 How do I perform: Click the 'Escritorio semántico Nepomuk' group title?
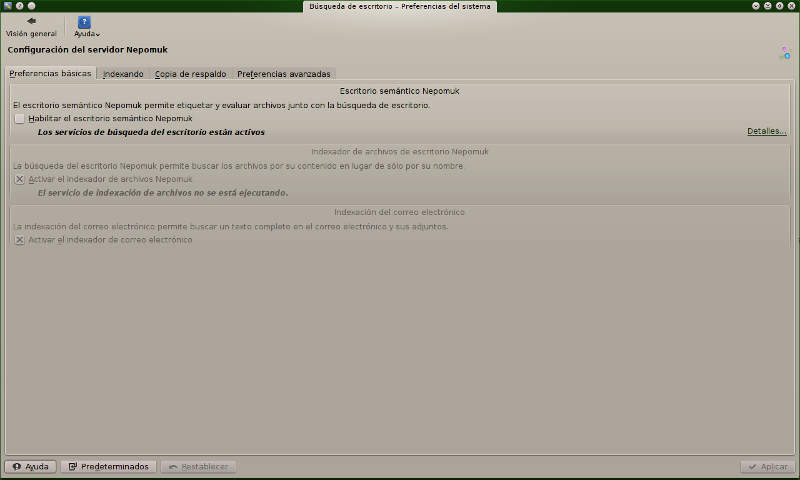[399, 91]
